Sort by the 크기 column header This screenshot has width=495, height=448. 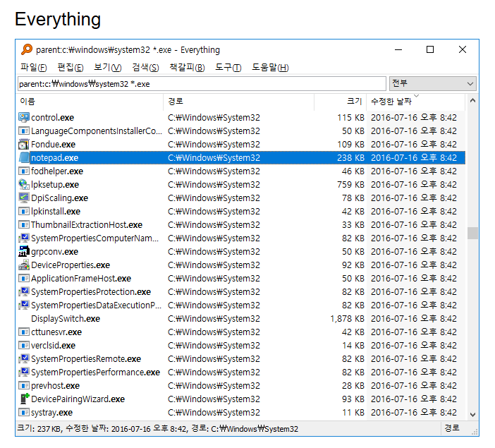[x=341, y=102]
